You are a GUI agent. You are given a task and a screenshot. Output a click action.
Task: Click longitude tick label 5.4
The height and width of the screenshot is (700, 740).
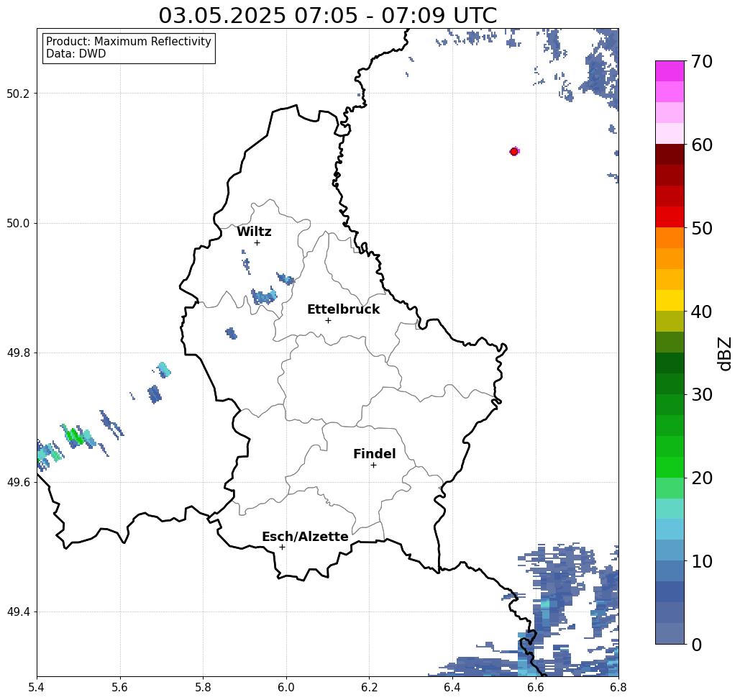tap(37, 687)
